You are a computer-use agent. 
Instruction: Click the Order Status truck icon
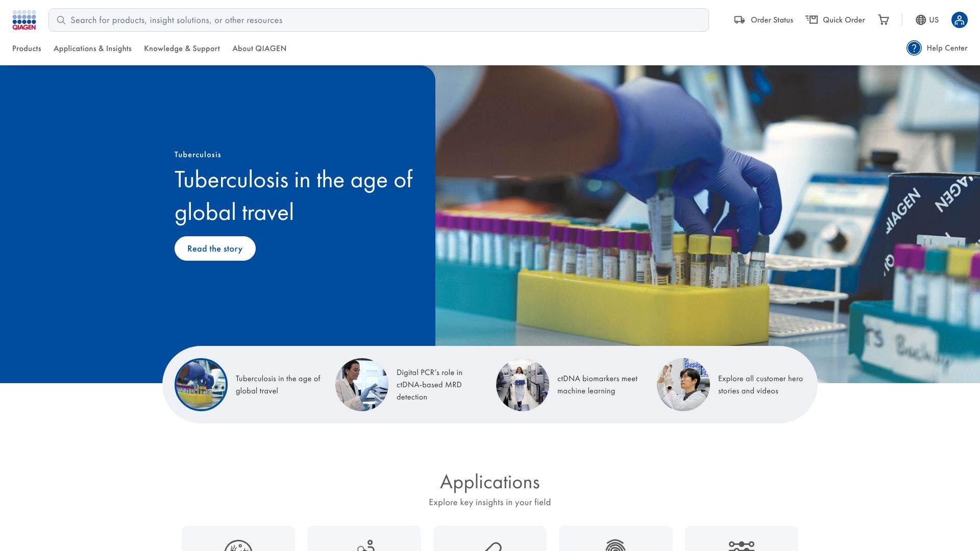(739, 20)
